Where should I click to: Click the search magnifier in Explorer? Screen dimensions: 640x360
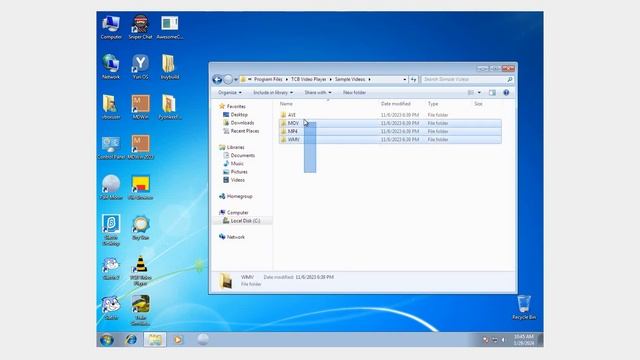pos(509,80)
